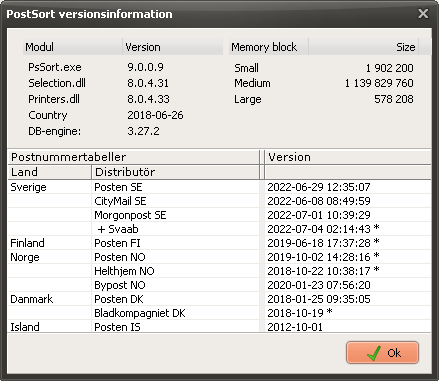Select the Medium memory block row
The width and height of the screenshot is (439, 381).
tap(324, 83)
